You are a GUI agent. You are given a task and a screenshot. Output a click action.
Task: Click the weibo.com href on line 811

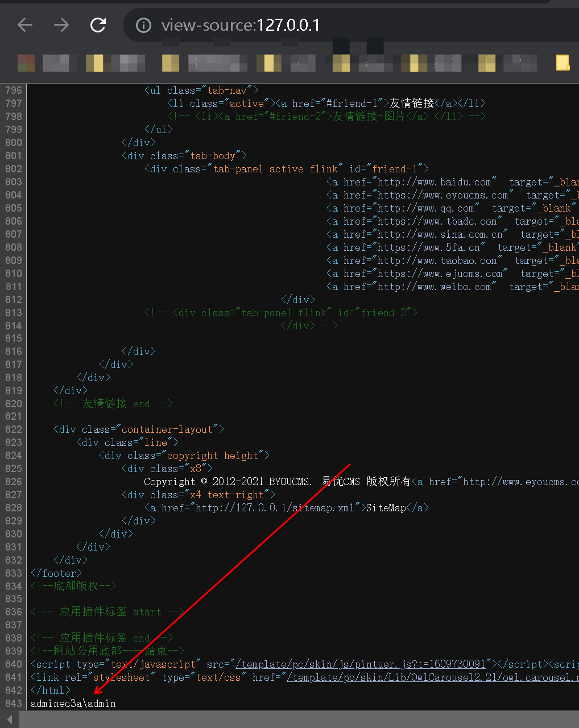pos(434,287)
